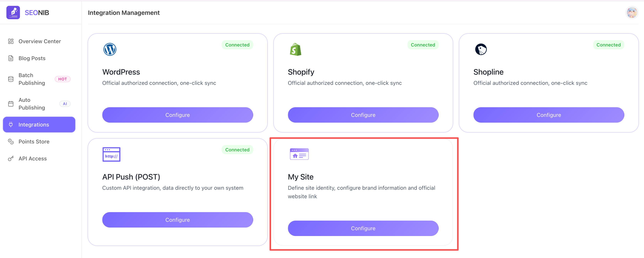Configure the WordPress integration
Viewport: 644px width, 258px height.
tap(178, 115)
